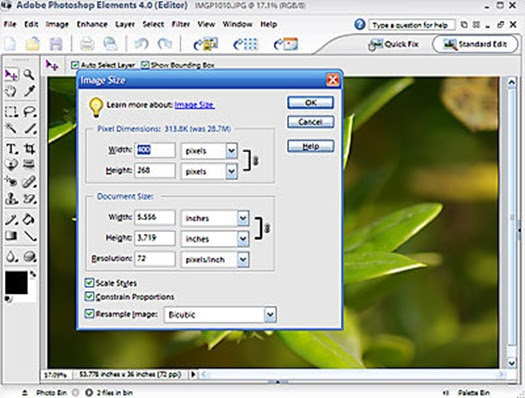This screenshot has height=398, width=525.
Task: Click OK in Image Size dialog
Action: coord(310,103)
